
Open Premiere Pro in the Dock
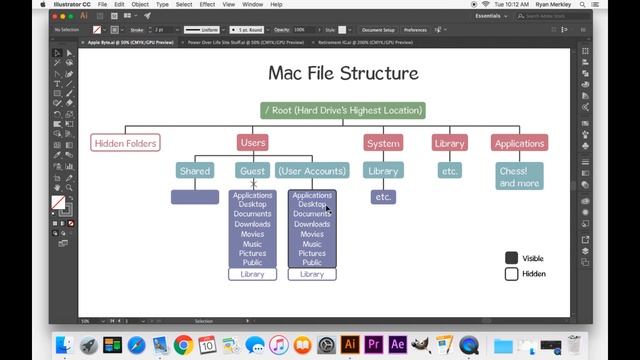click(374, 345)
